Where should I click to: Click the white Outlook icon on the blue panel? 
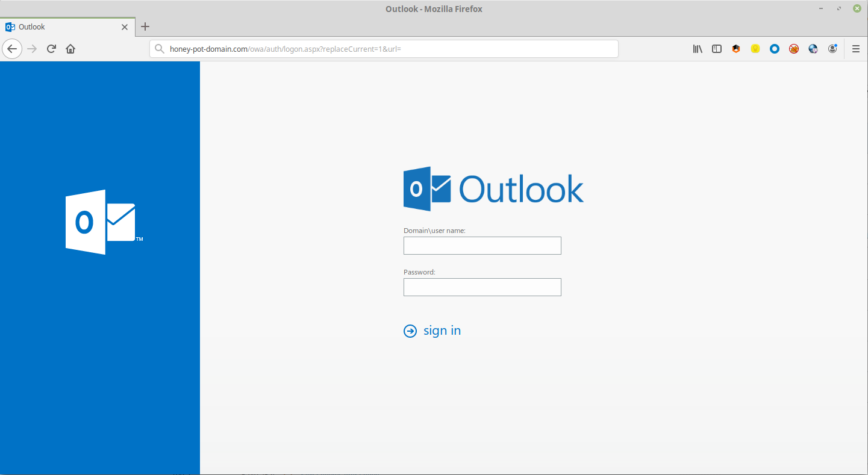point(104,222)
